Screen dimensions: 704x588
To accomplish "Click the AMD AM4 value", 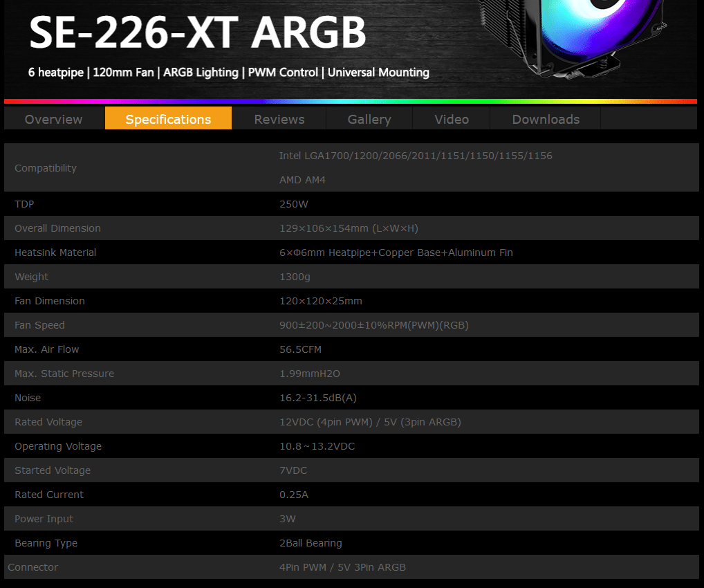I will point(303,180).
